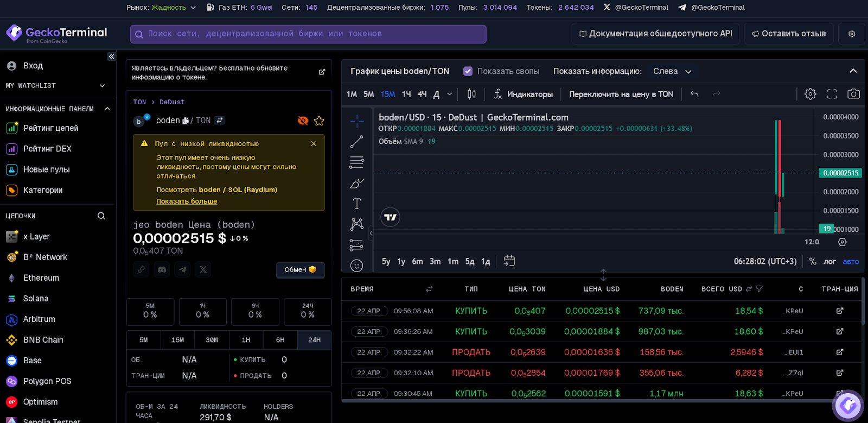Open owner update info external link
This screenshot has width=868, height=423.
[322, 72]
